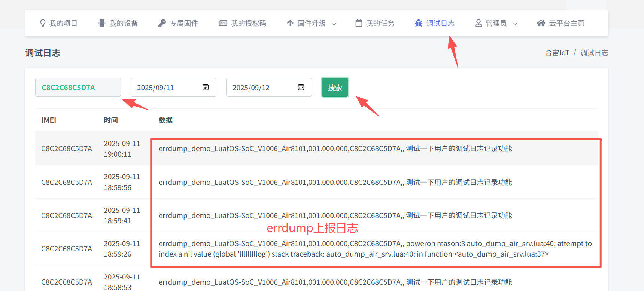Click the IMEI cell in the 18:59:56 row
The height and width of the screenshot is (291, 644).
pyautogui.click(x=67, y=182)
